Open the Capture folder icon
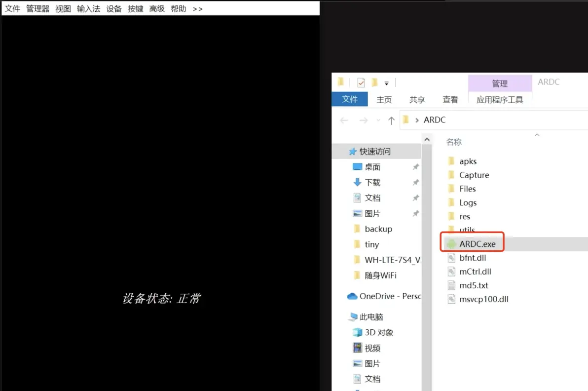Image resolution: width=588 pixels, height=391 pixels. [x=451, y=175]
